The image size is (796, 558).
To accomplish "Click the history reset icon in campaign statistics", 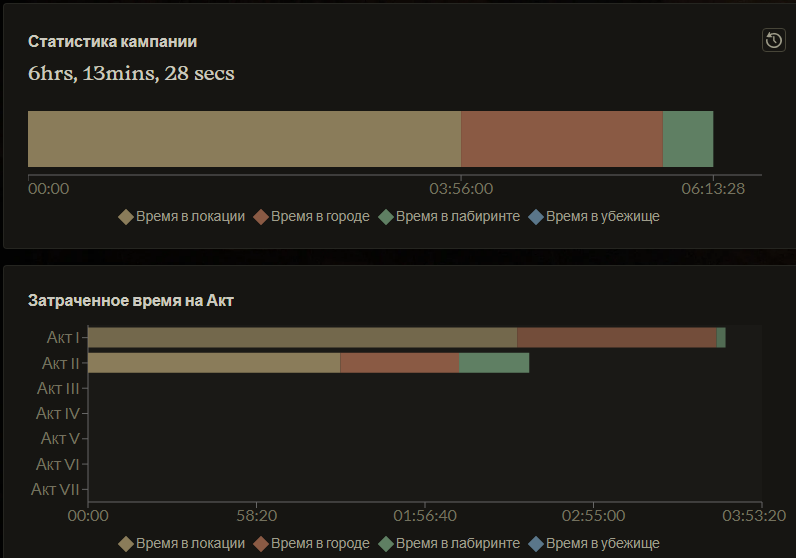I will (774, 40).
